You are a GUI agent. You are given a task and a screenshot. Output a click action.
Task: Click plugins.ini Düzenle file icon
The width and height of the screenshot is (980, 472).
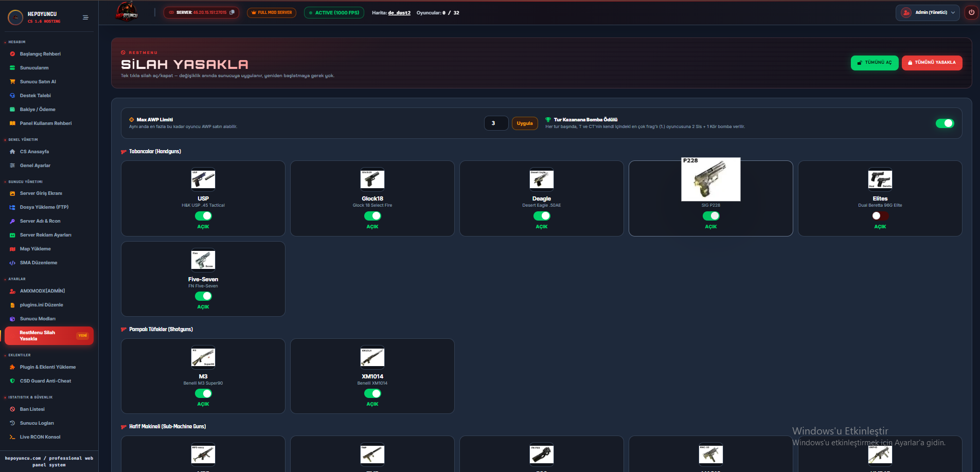pyautogui.click(x=12, y=305)
